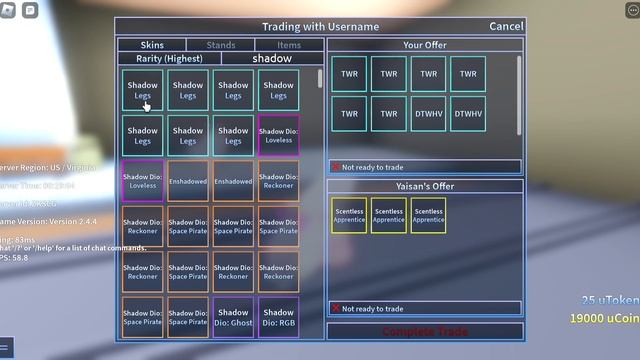Screen dimensions: 640x360
Task: Click Yaisan's 'Not ready to trade' status
Action: [425, 309]
